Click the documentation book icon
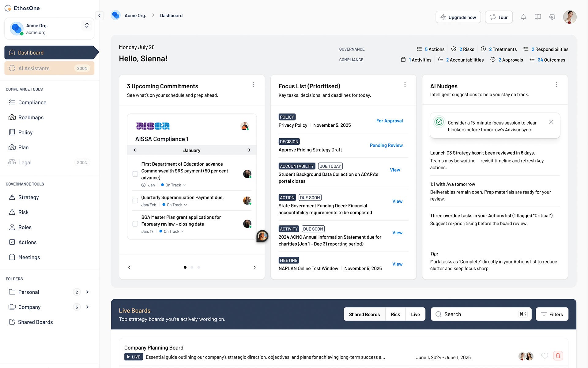The image size is (588, 368). (x=538, y=17)
